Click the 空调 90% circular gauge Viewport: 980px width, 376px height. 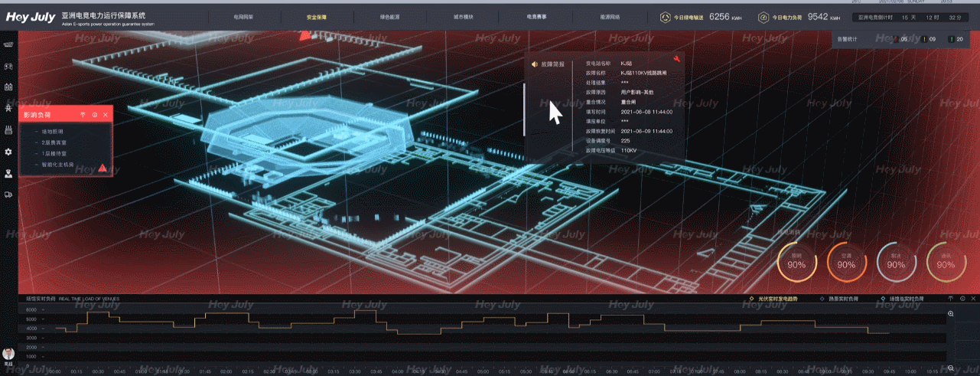click(846, 262)
